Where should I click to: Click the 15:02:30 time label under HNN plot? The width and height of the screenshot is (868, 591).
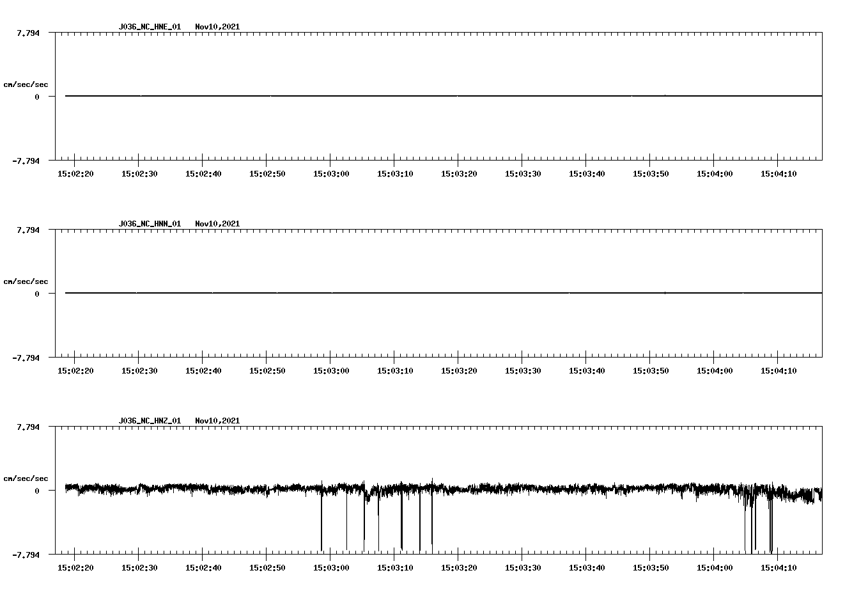[139, 371]
